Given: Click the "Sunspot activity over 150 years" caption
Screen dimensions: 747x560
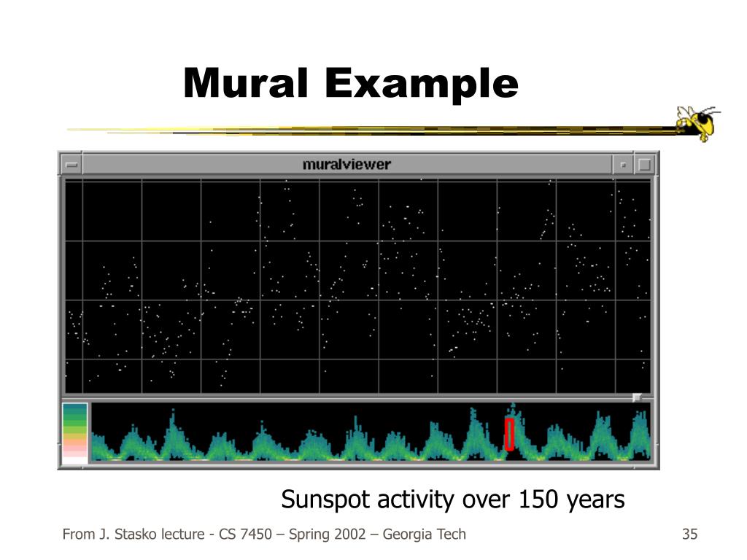Looking at the screenshot, I should 452,499.
